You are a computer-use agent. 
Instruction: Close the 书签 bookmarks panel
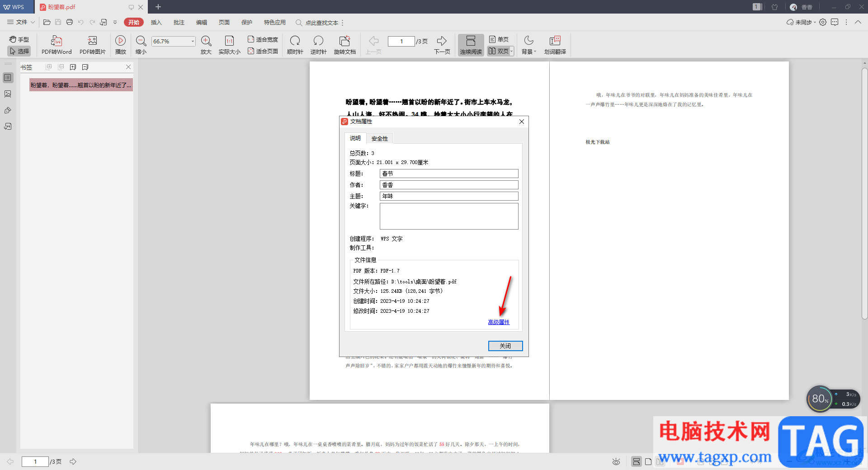(x=128, y=67)
